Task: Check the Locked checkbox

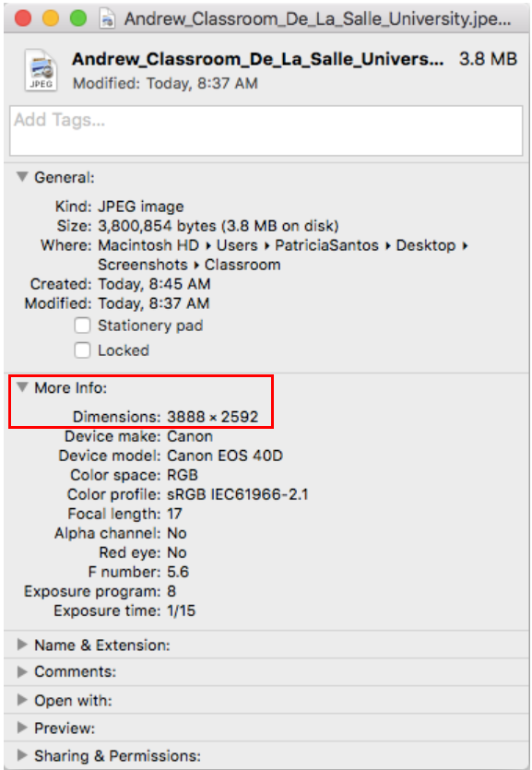Action: pos(82,350)
